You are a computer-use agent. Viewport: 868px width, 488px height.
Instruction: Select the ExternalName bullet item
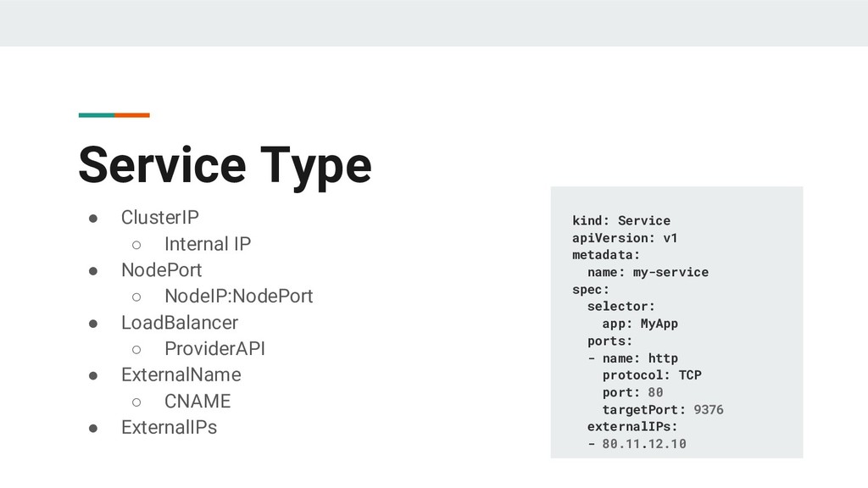[x=181, y=374]
